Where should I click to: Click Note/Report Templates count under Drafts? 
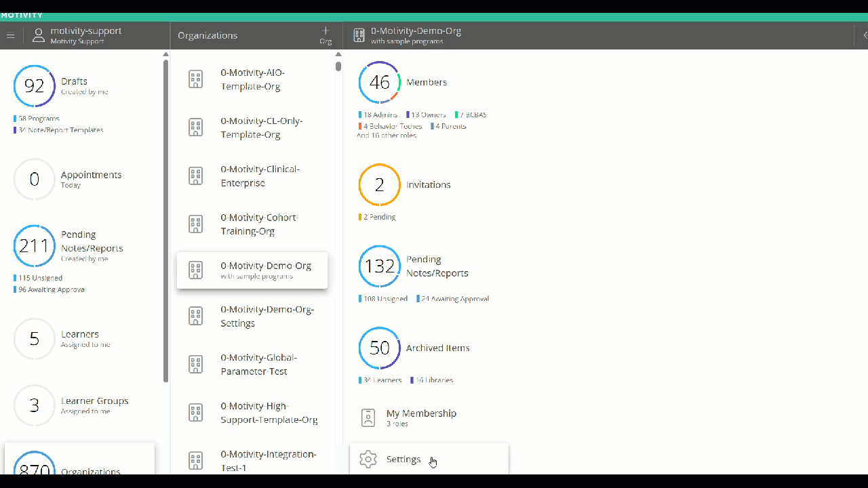point(58,130)
